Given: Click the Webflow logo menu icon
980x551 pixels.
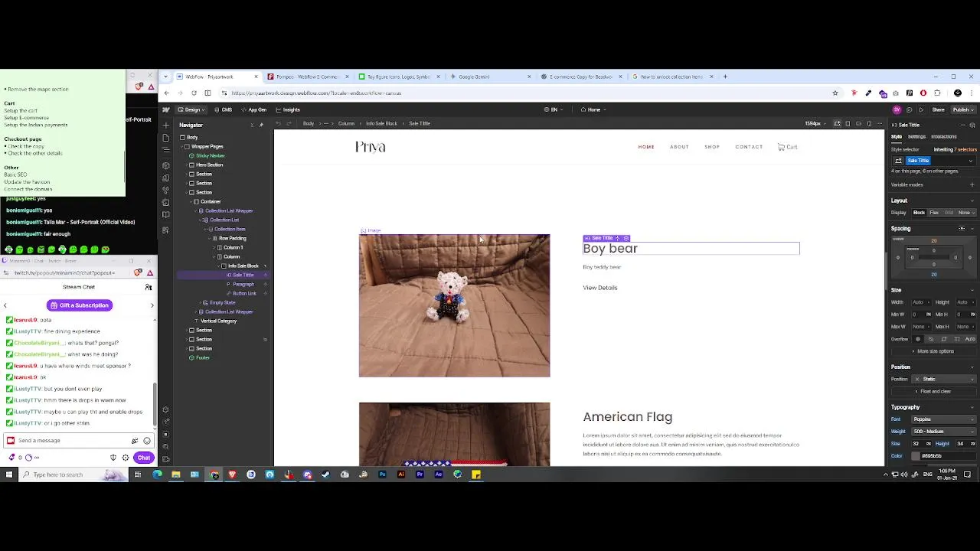Looking at the screenshot, I should coord(166,109).
